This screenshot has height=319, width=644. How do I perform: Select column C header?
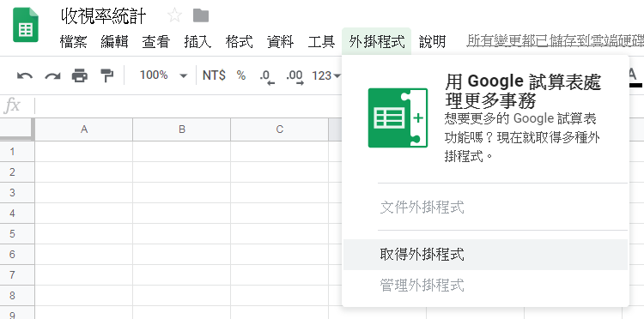(x=279, y=129)
